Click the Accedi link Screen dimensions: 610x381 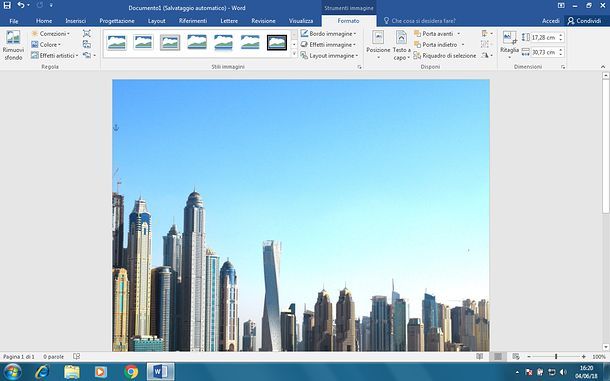(x=551, y=21)
